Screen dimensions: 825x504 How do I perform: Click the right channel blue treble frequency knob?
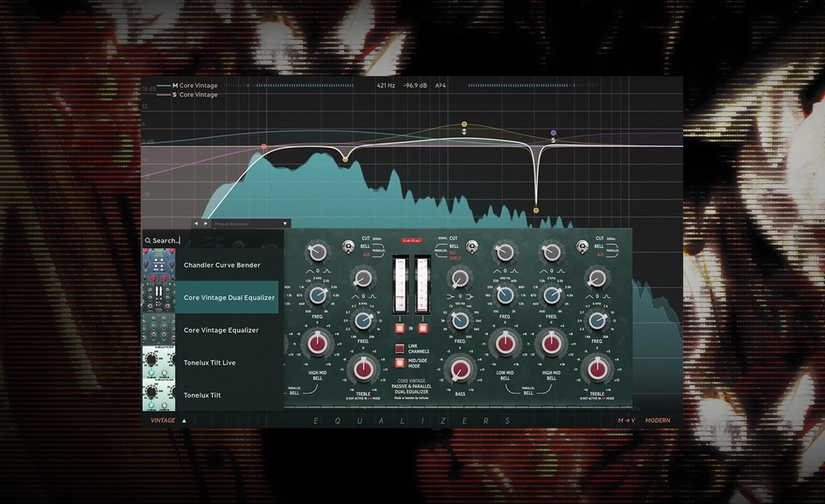pos(597,320)
